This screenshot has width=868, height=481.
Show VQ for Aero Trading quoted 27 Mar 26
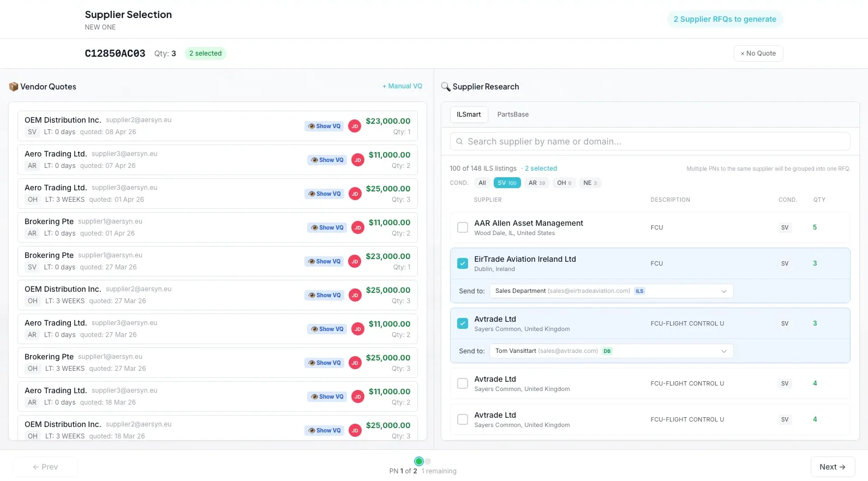pyautogui.click(x=327, y=329)
